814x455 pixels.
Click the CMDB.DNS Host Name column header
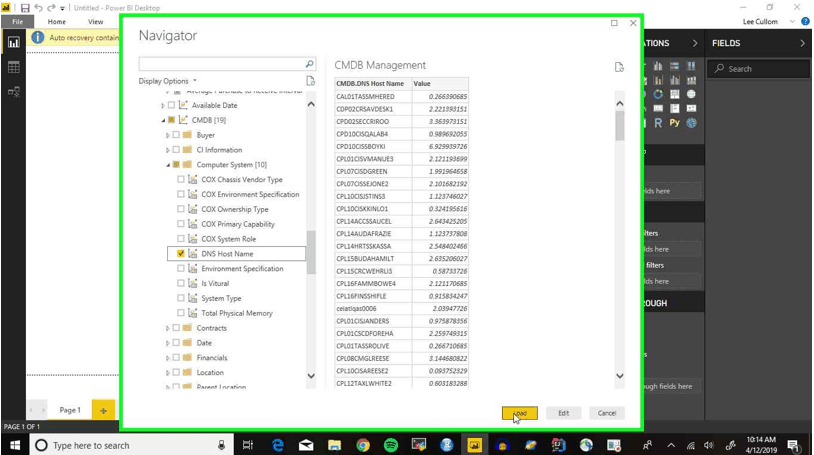373,84
